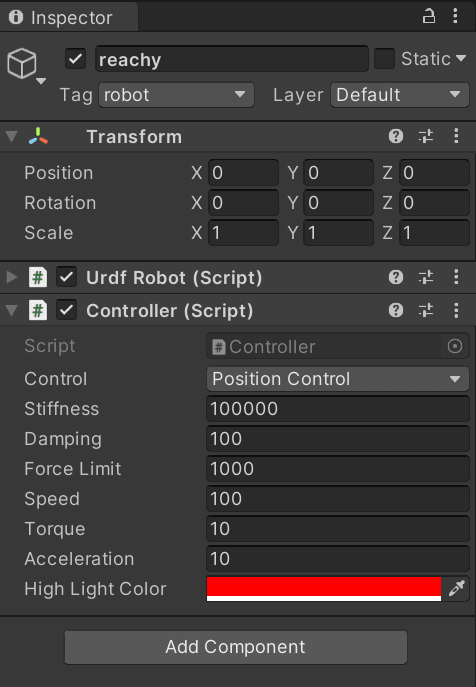Click the Rotation property label

coord(60,203)
